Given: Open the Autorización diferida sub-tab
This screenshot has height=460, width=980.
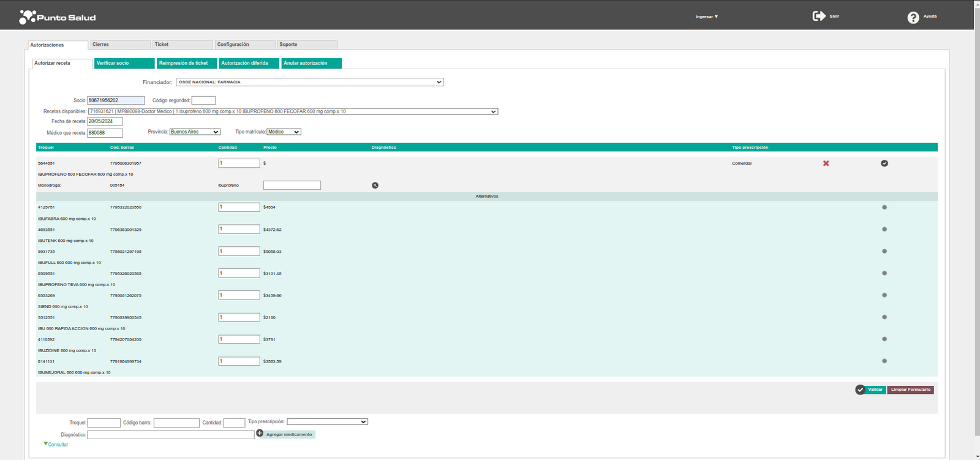Looking at the screenshot, I should (249, 63).
